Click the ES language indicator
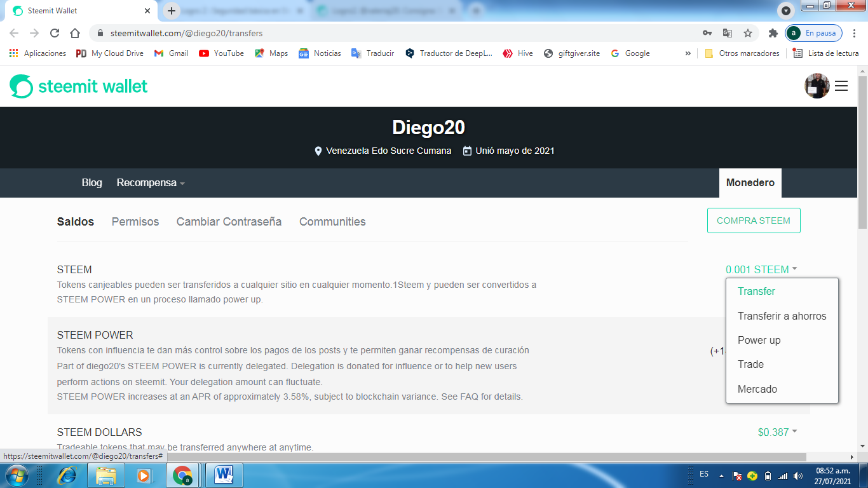The height and width of the screenshot is (488, 868). 704,474
